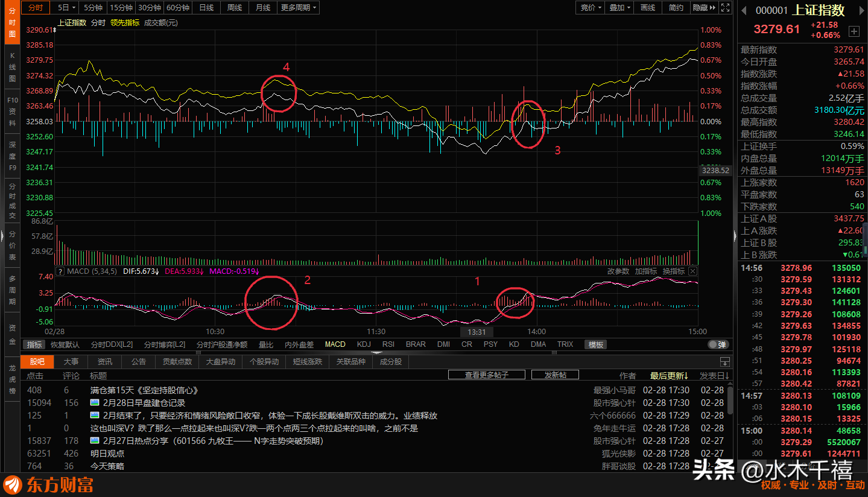
Task: Collapse the right quote panel handle
Action: 735,235
